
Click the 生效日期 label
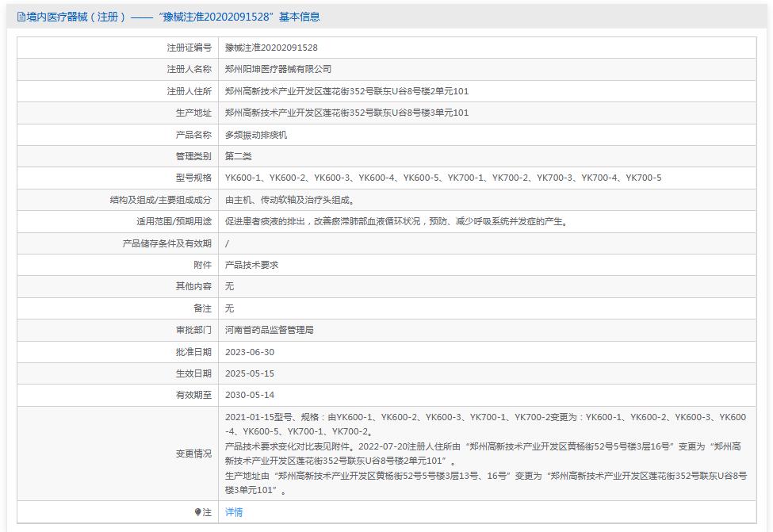point(193,373)
